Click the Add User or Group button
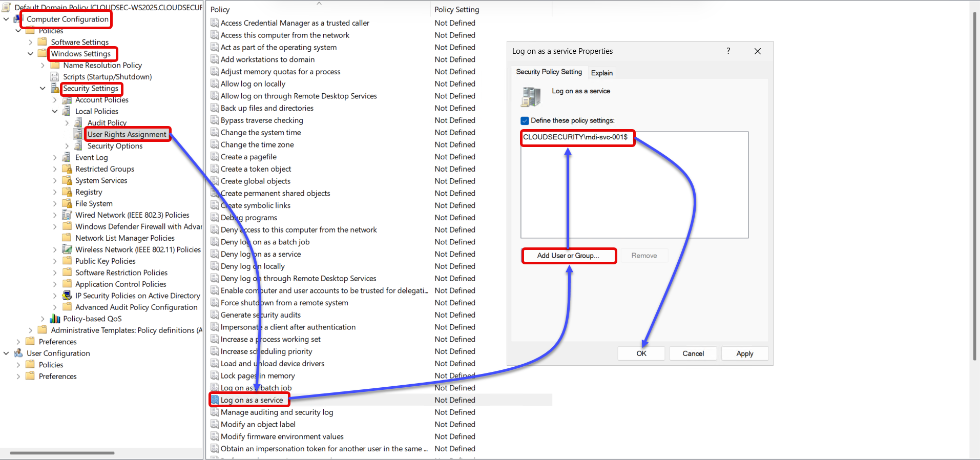Screen dimensions: 980x460 tap(568, 256)
